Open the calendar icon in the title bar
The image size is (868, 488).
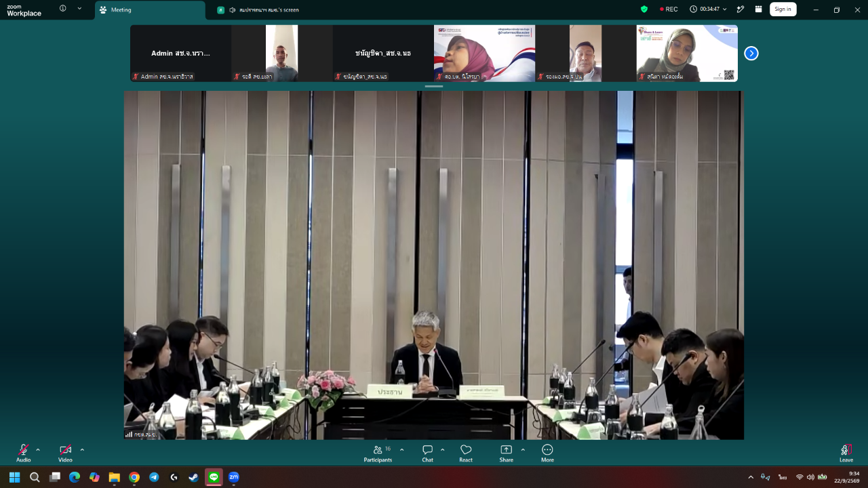[758, 9]
